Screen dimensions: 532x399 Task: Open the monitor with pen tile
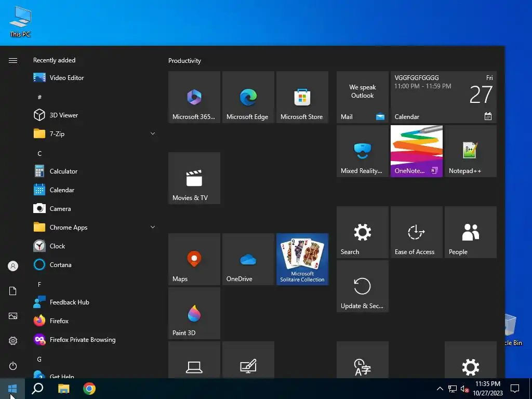tap(248, 360)
